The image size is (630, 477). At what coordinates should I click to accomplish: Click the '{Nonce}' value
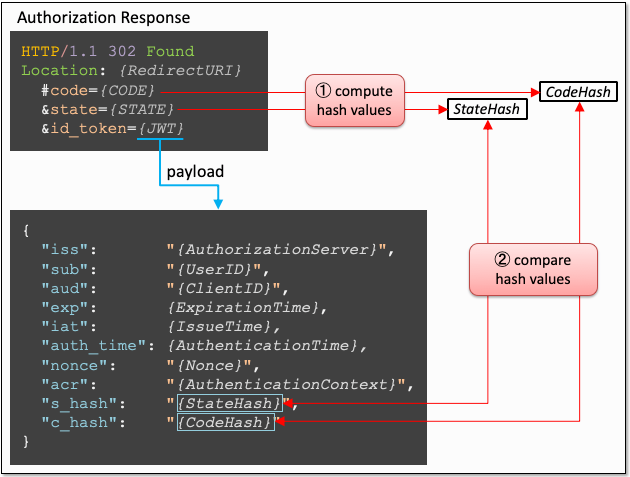coord(210,366)
